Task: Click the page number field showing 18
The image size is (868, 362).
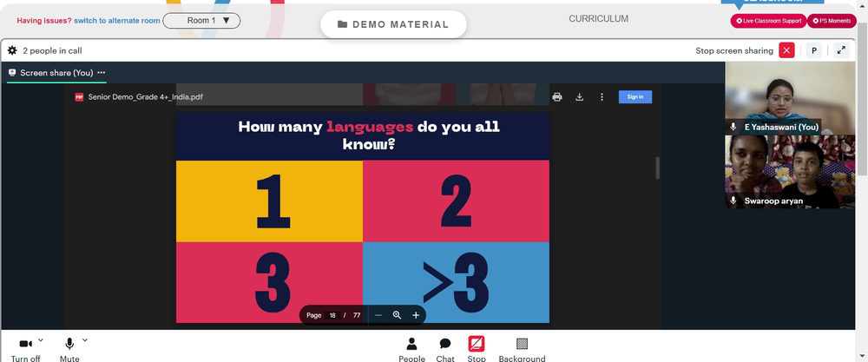Action: point(332,315)
